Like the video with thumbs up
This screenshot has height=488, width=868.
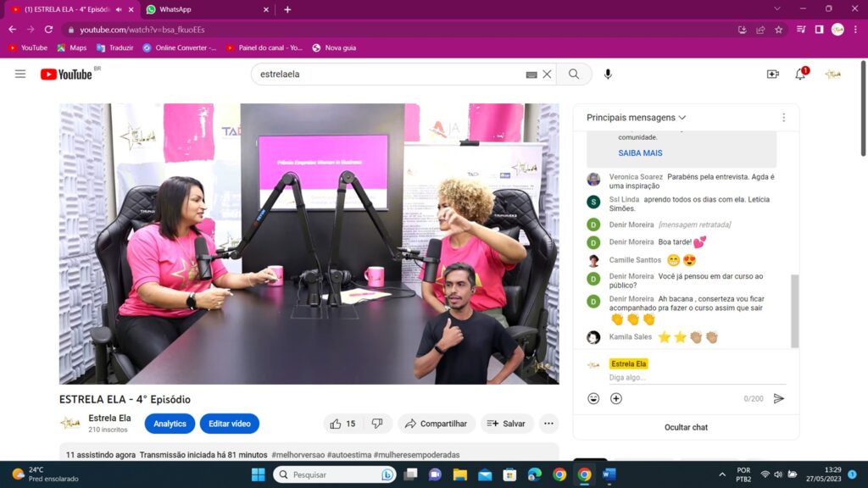point(342,424)
